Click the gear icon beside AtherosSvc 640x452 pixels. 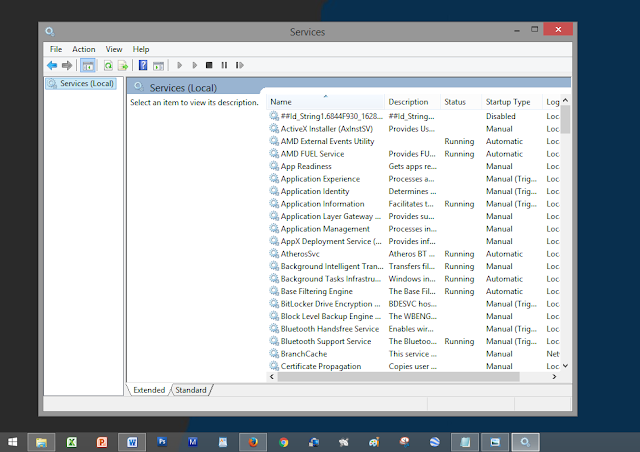274,254
